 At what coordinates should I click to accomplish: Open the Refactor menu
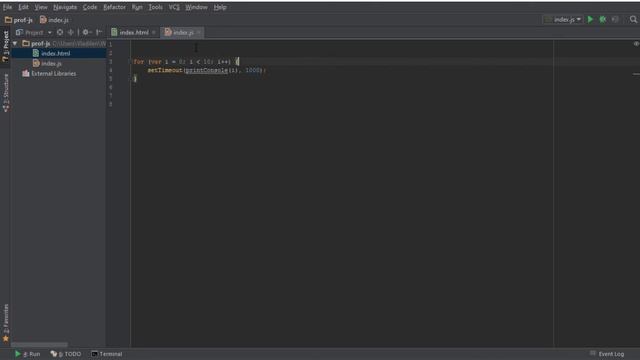click(x=115, y=7)
